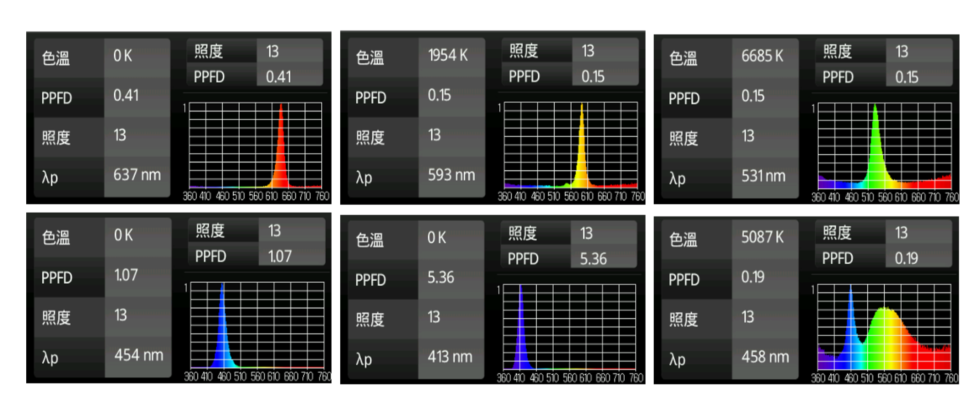Click the λp label beside 458 nm
The height and width of the screenshot is (399, 980).
[678, 360]
